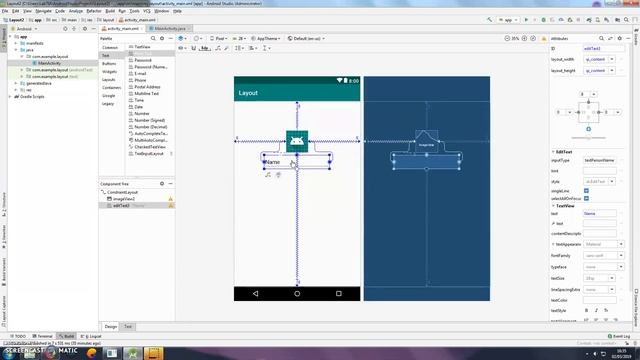Open the Build menu
Image resolution: width=640 pixels, height=360 pixels.
[110, 11]
